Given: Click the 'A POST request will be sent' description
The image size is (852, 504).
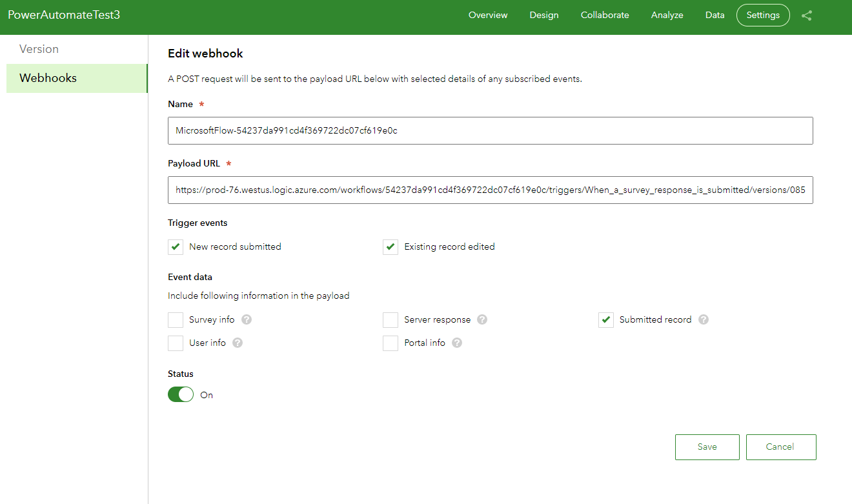Looking at the screenshot, I should pyautogui.click(x=375, y=79).
